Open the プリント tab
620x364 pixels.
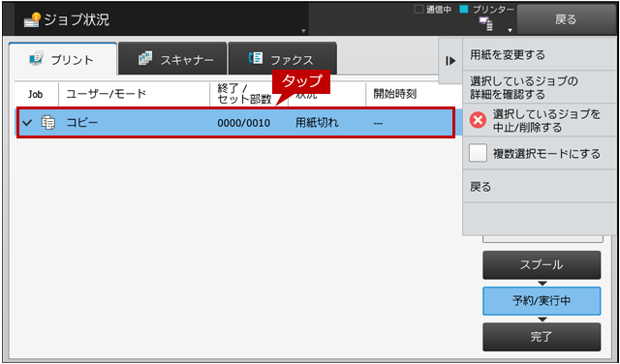(63, 59)
